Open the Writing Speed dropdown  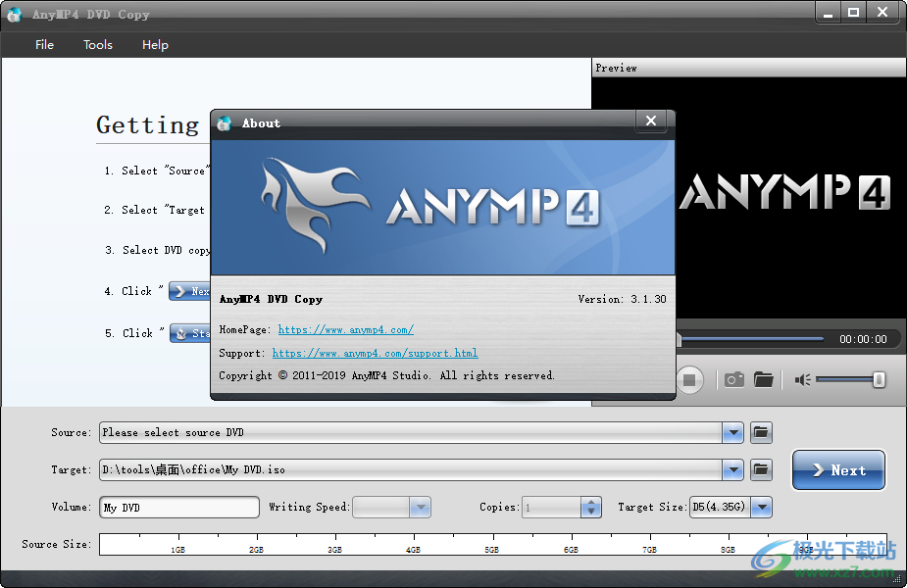(x=422, y=507)
